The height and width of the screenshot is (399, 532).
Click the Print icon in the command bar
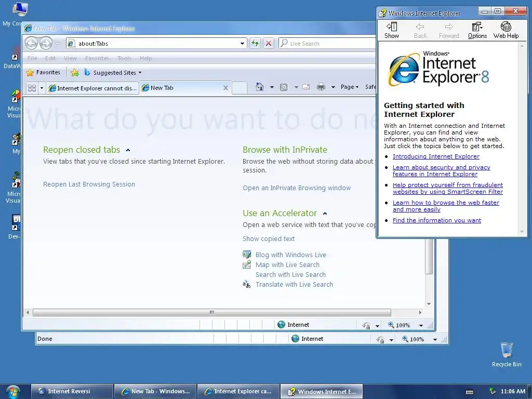[x=321, y=87]
